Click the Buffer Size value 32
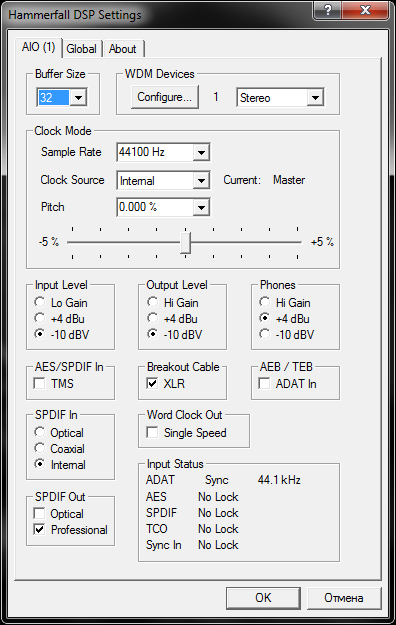 tap(53, 98)
